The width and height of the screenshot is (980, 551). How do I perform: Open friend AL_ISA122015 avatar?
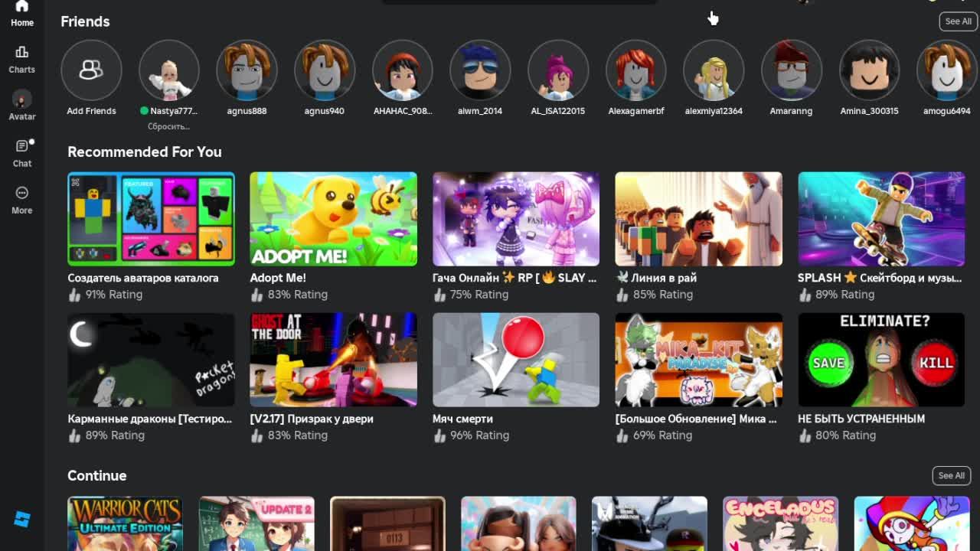(x=558, y=70)
